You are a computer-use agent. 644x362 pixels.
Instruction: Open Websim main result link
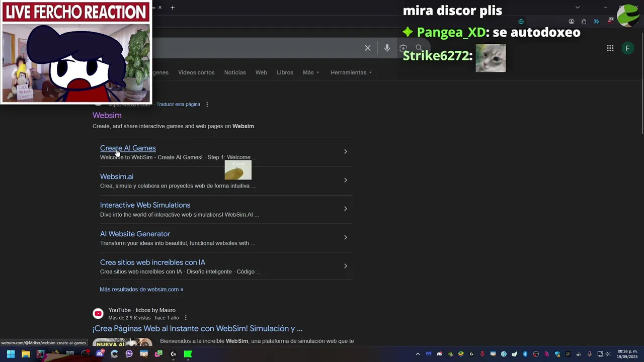(107, 115)
